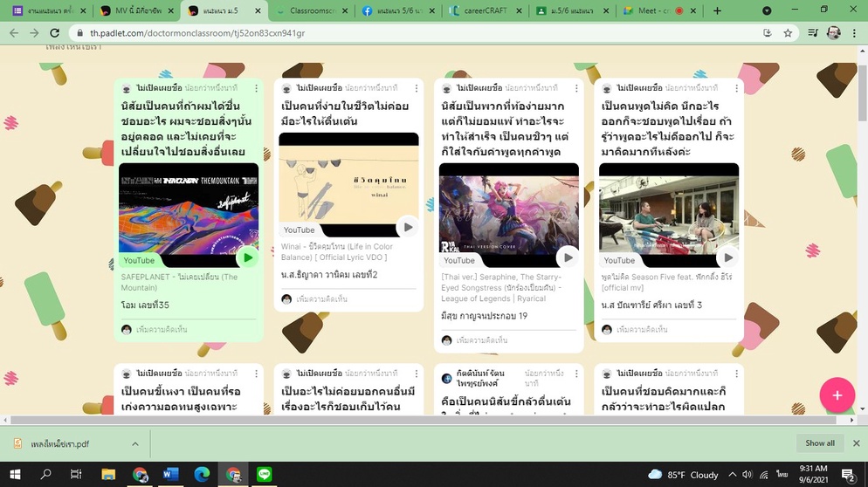
Task: Open a new browser tab
Action: click(x=717, y=10)
